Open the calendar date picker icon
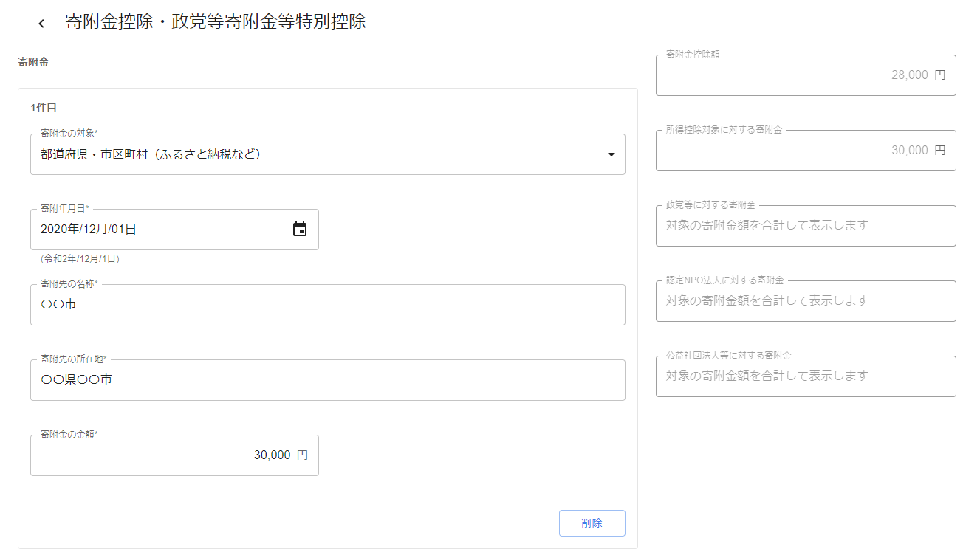Viewport: 980px width, 555px height. pos(300,229)
